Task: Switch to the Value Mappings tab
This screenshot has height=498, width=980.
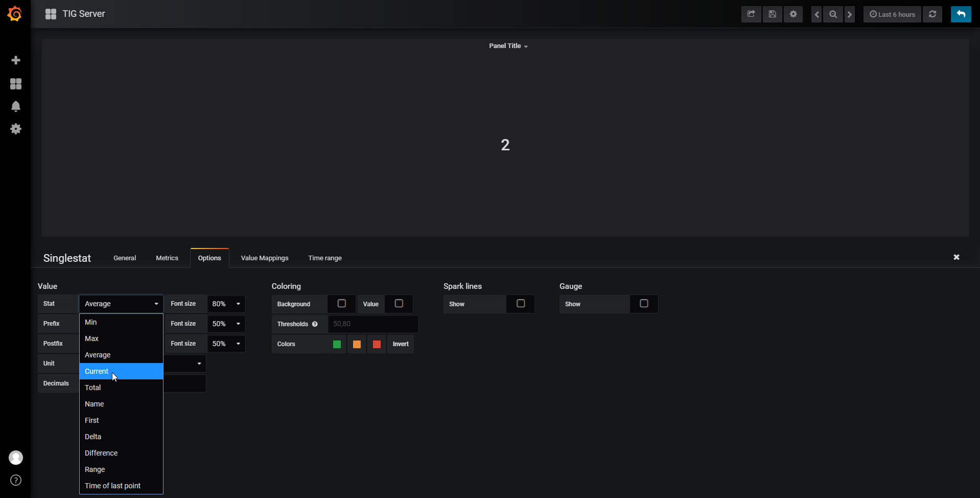Action: click(265, 258)
